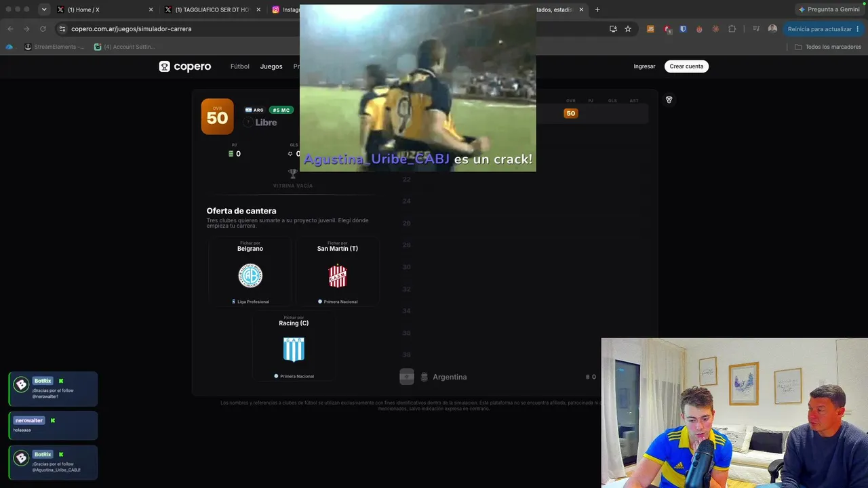The width and height of the screenshot is (868, 488).
Task: Bookmark this page with the star icon
Action: 628,29
